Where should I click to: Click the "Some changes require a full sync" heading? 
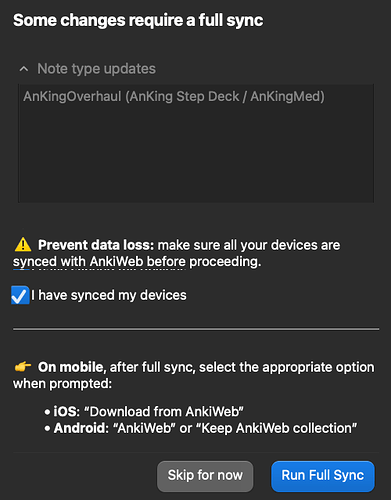(138, 20)
